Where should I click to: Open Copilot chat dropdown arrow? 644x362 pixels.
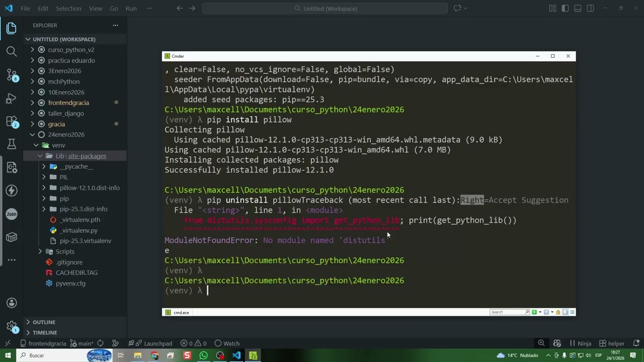pyautogui.click(x=465, y=9)
